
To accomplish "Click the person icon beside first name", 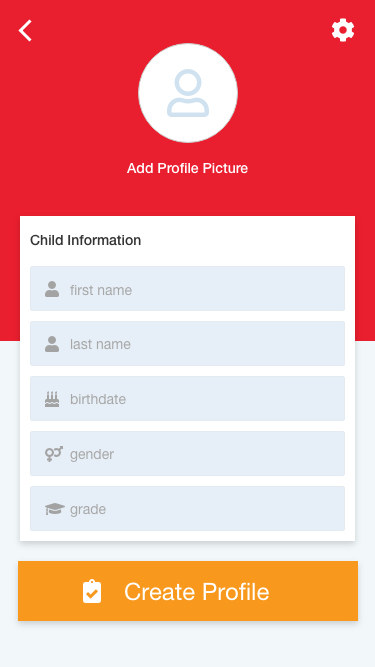I will pyautogui.click(x=52, y=289).
